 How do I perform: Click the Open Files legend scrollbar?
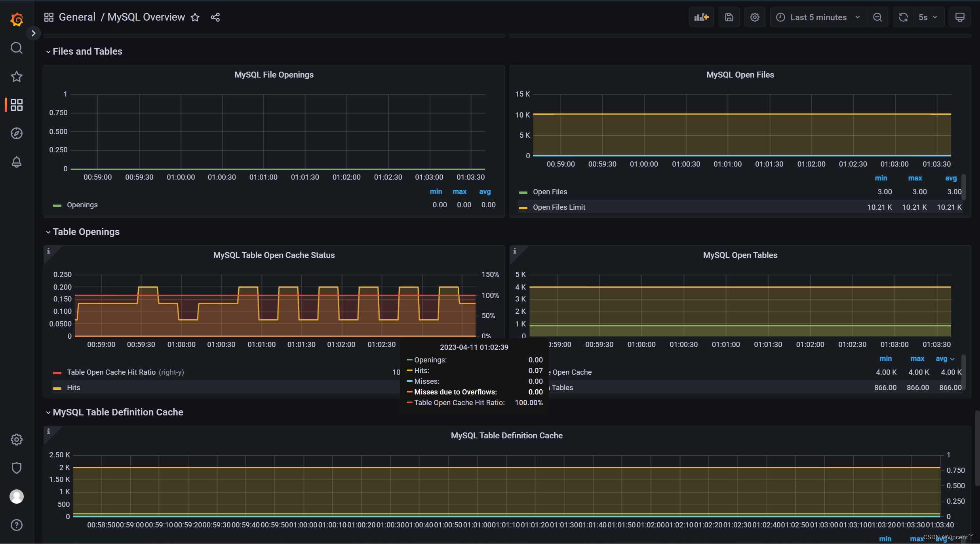tap(963, 187)
